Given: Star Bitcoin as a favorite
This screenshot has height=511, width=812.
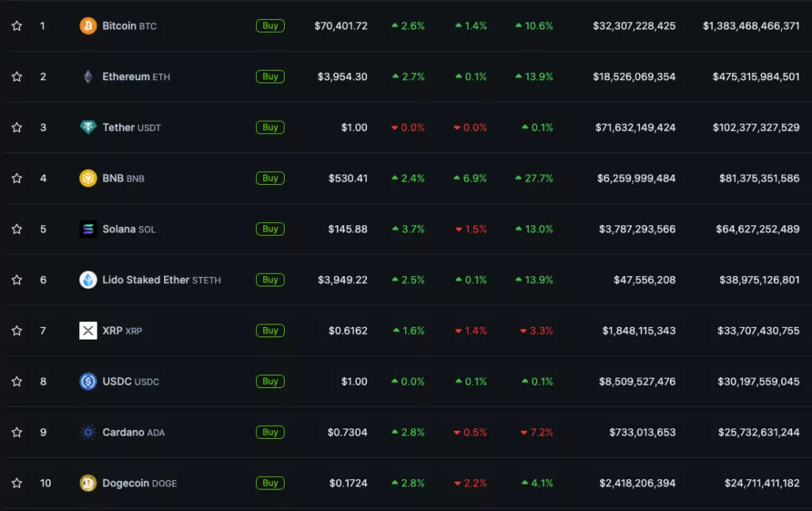Looking at the screenshot, I should click(17, 26).
